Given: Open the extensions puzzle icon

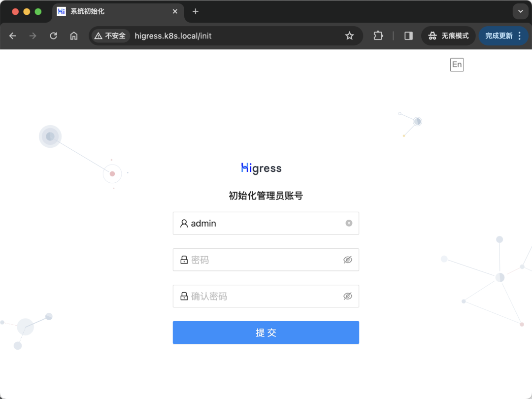Looking at the screenshot, I should tap(378, 36).
